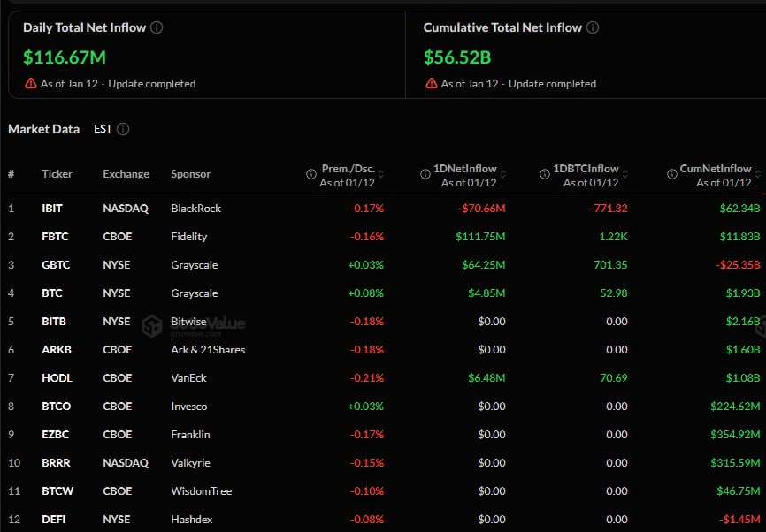Open the Daily Total Net Inflow info tooltip

157,27
